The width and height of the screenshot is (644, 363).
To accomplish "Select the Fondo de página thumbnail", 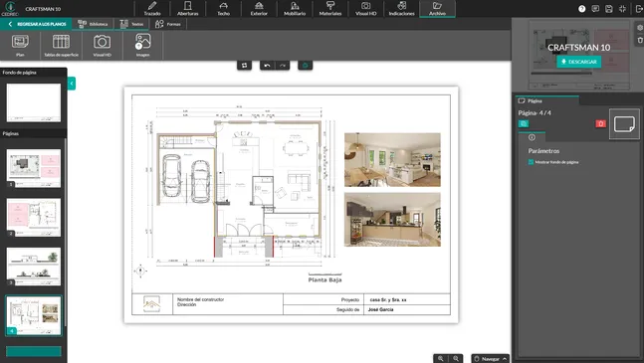I will 34,102.
